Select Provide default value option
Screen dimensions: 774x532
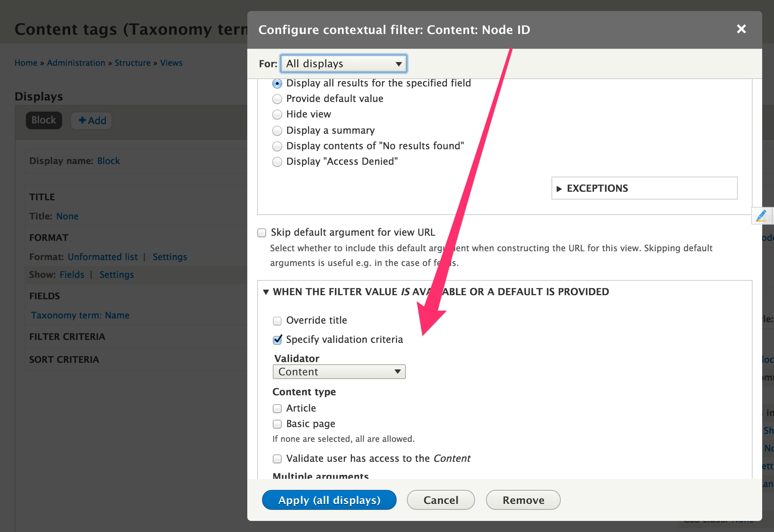(x=277, y=99)
